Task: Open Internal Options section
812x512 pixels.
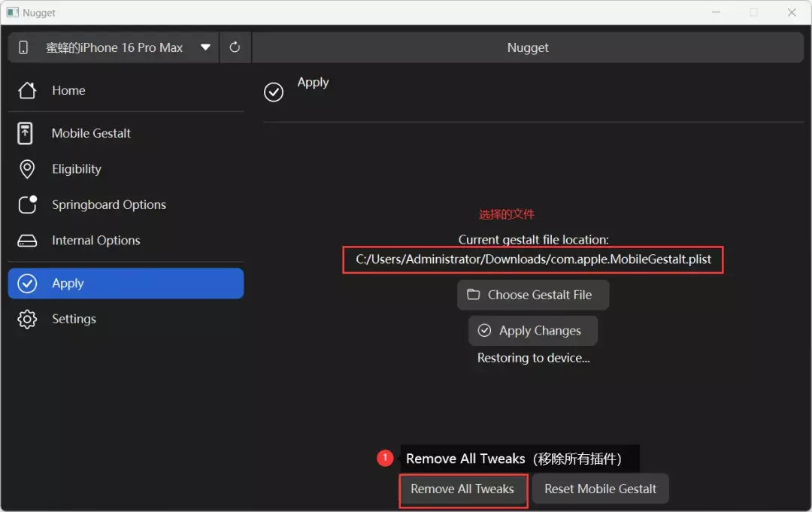Action: [126, 241]
